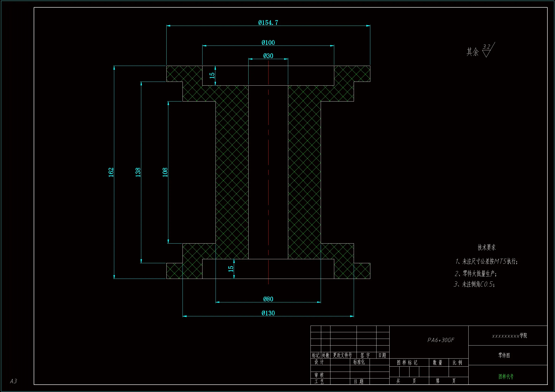Image resolution: width=555 pixels, height=392 pixels.
Task: Click the A3 sheet size label
Action: [x=14, y=381]
